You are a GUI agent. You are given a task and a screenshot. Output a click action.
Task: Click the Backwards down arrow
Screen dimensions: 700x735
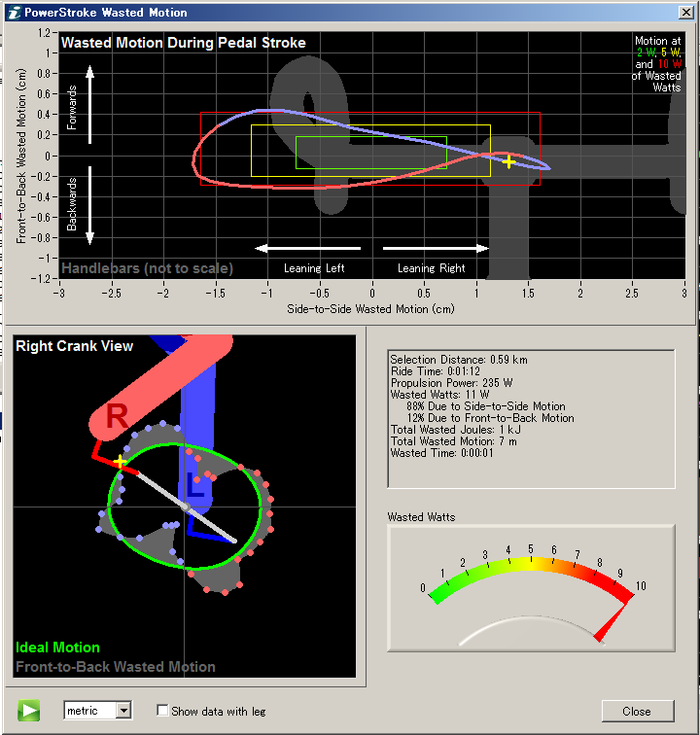90,206
